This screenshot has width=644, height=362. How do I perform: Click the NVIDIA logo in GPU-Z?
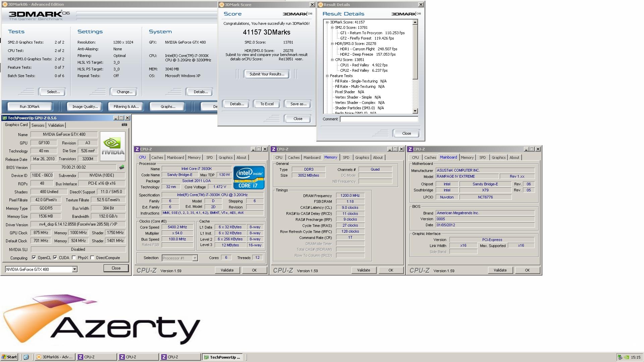(113, 146)
